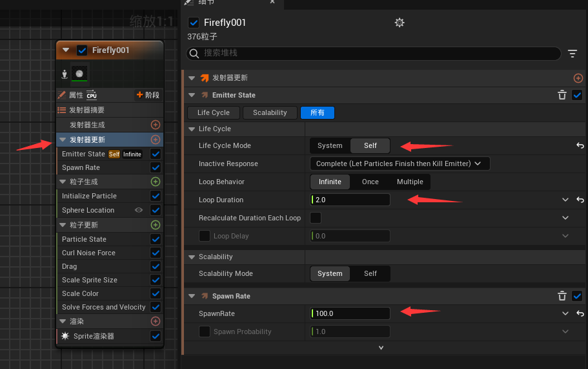Add module to 粒子更新 stage

click(x=156, y=225)
